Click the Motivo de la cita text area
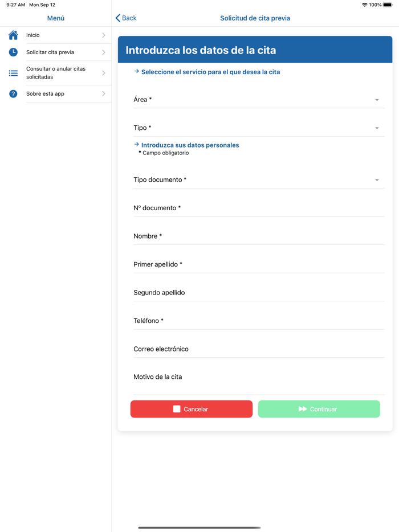The width and height of the screenshot is (399, 532). coord(258,380)
